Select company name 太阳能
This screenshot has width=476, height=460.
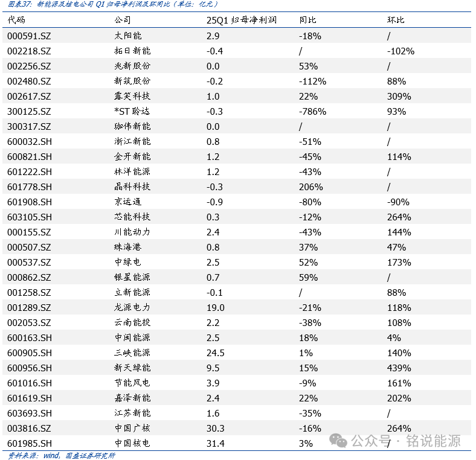(128, 36)
